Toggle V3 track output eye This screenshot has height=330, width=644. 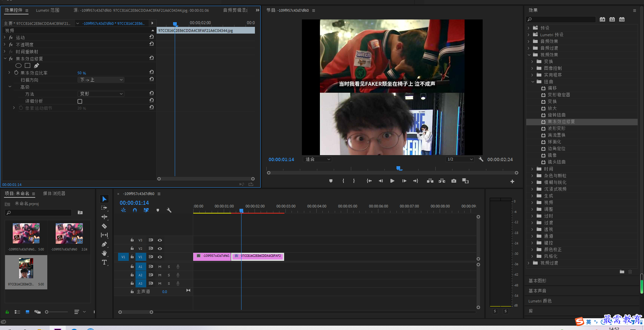click(x=160, y=240)
